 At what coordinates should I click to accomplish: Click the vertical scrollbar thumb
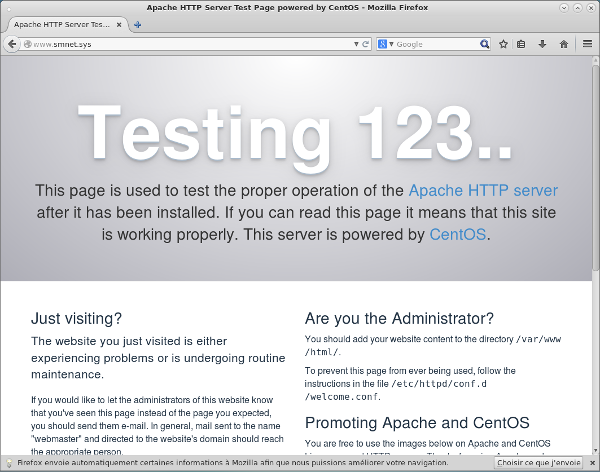click(x=595, y=168)
